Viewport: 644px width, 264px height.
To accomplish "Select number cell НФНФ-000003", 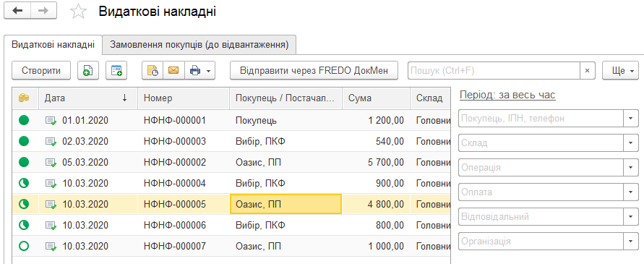I will pos(184,141).
